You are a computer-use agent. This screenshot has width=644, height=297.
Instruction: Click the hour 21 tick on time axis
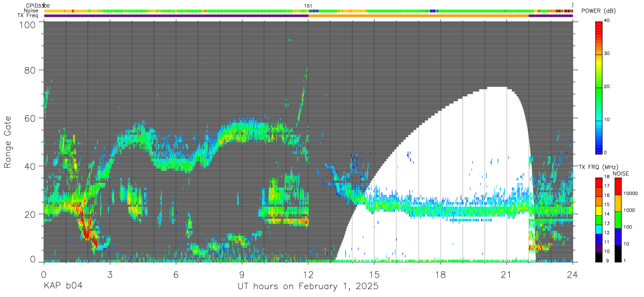(x=506, y=274)
